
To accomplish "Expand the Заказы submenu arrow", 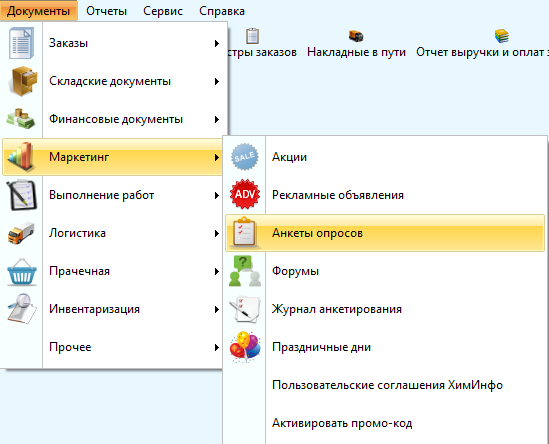I will 217,43.
